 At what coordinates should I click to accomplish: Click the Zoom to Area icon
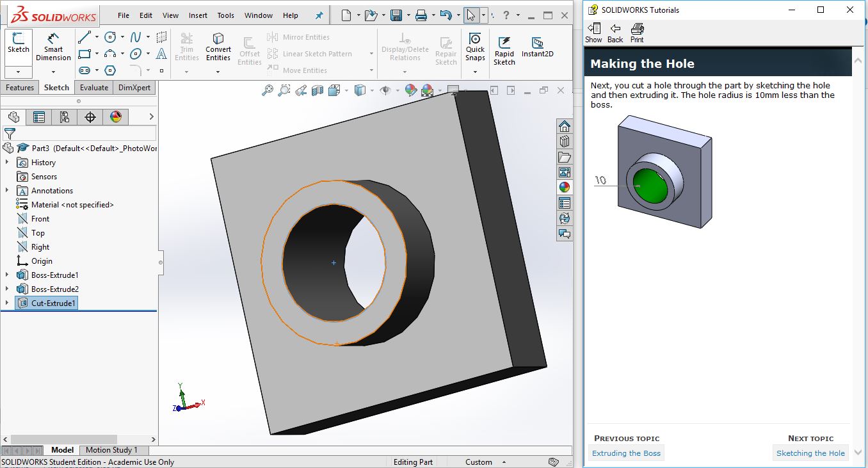click(x=284, y=91)
